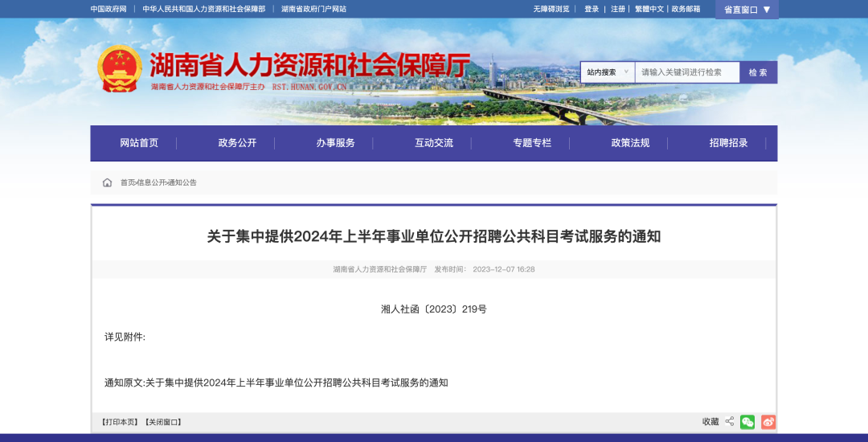Click the site title 湖南省人力资源和社会保障厅

click(x=310, y=65)
